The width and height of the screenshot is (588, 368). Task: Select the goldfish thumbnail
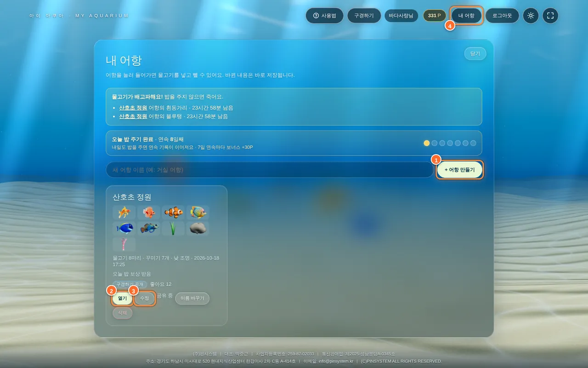click(x=124, y=212)
